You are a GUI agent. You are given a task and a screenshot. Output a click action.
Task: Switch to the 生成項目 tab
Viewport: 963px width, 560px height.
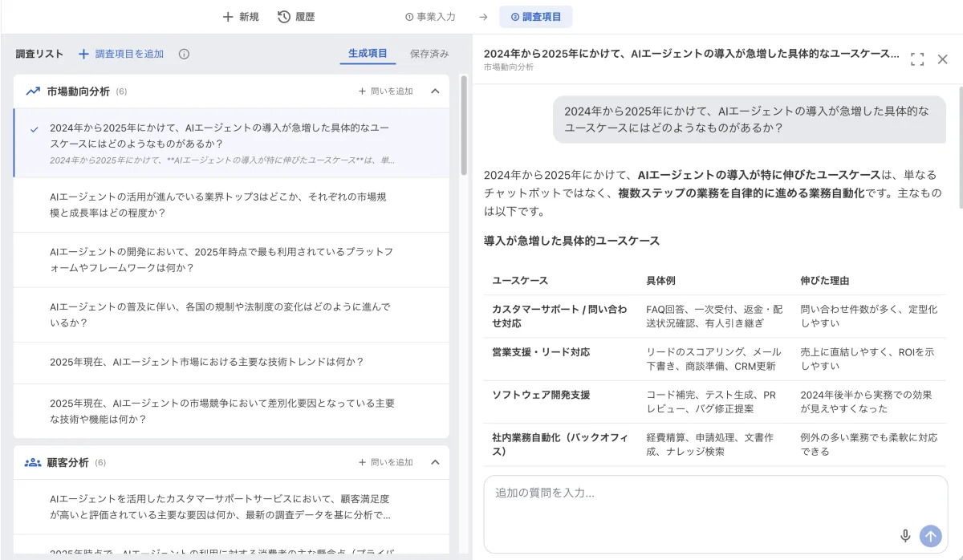368,54
